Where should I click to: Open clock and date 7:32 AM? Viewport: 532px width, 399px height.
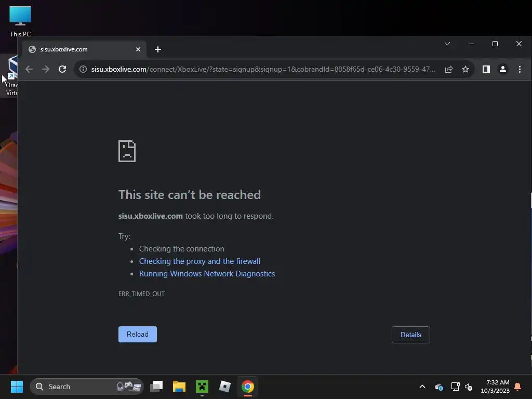[x=495, y=387]
